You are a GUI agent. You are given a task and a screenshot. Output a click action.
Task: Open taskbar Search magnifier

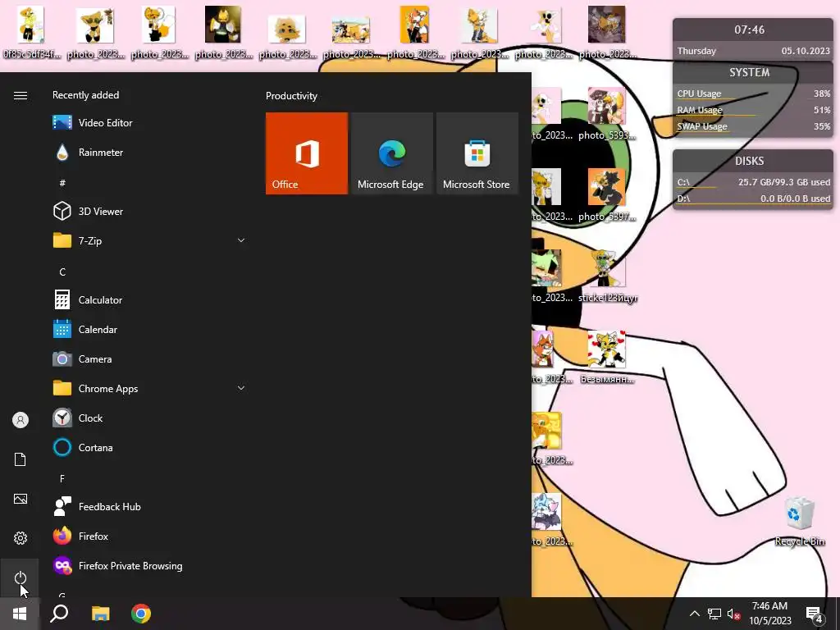59,614
